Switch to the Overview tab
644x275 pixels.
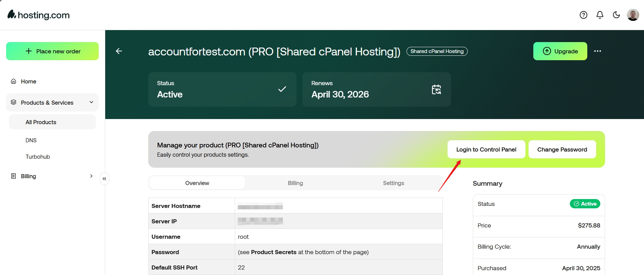point(197,183)
